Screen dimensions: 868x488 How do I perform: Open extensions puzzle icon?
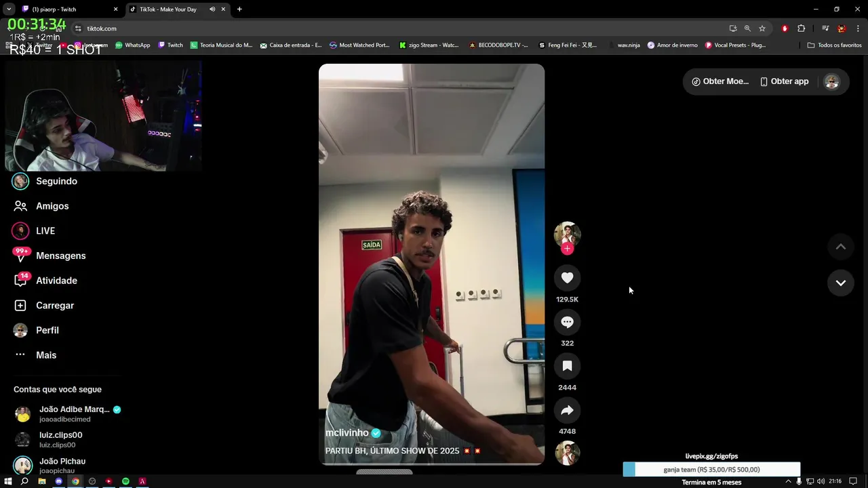802,28
